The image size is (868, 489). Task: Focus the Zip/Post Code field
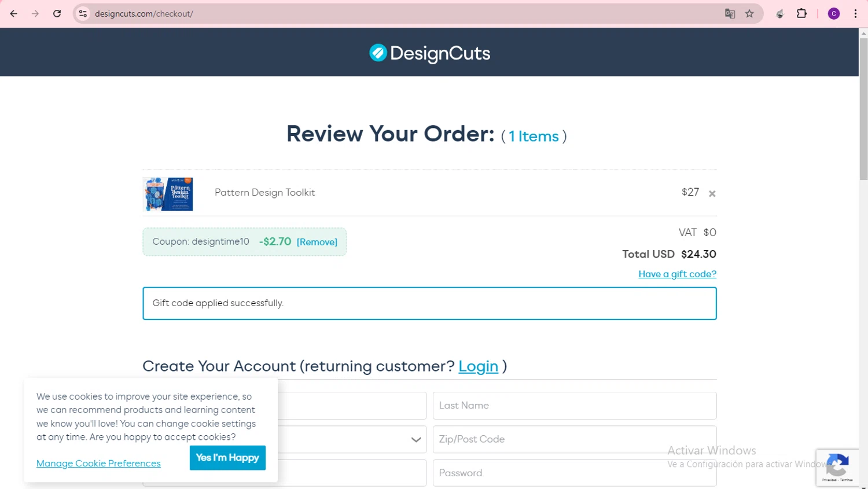(575, 439)
